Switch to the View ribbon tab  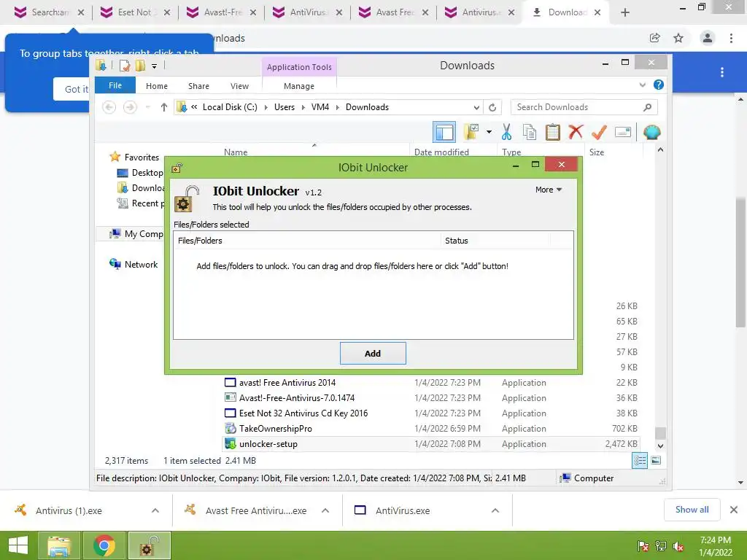(239, 86)
